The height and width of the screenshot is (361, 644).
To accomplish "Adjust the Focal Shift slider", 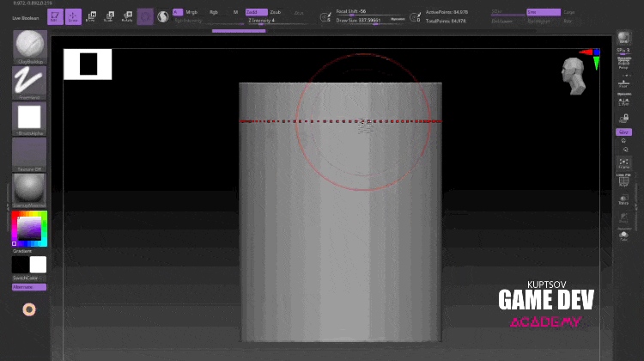I will [x=372, y=12].
